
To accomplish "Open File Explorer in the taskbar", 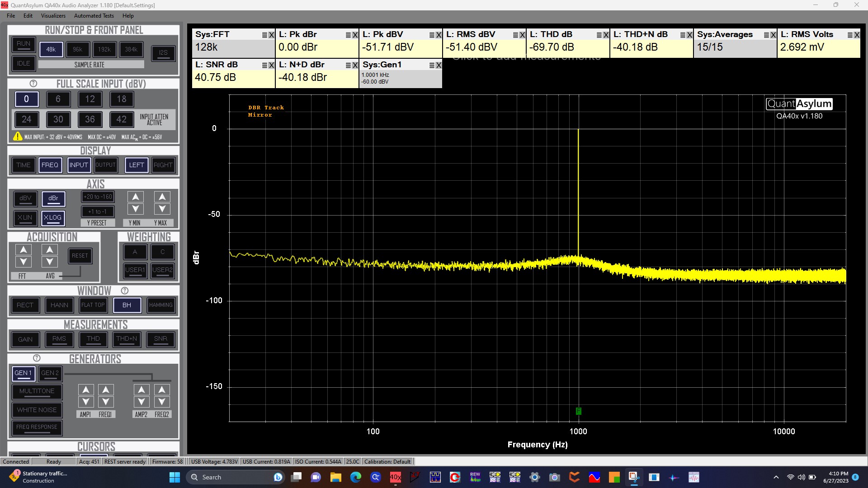I will (x=335, y=477).
